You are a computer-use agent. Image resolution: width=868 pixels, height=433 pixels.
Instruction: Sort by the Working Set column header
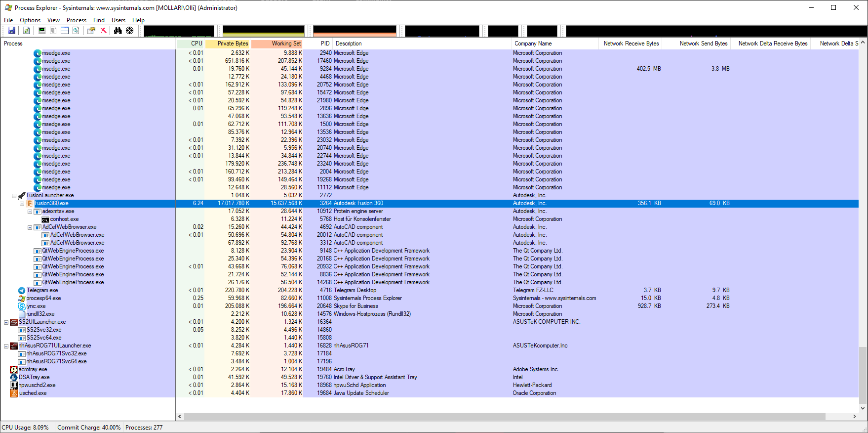(277, 43)
